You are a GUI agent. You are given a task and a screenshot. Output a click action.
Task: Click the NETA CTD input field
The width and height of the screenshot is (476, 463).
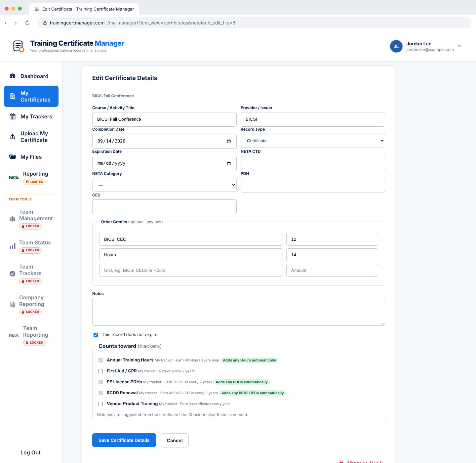click(313, 163)
